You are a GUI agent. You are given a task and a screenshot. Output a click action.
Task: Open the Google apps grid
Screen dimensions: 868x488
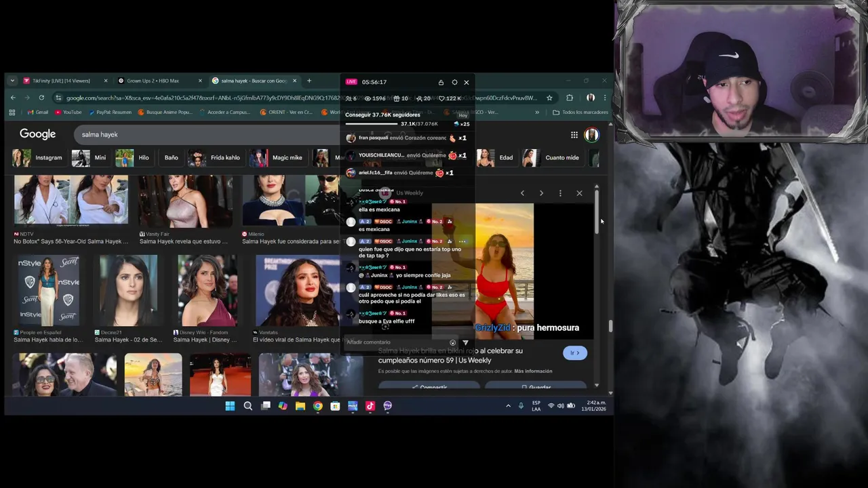(x=574, y=135)
